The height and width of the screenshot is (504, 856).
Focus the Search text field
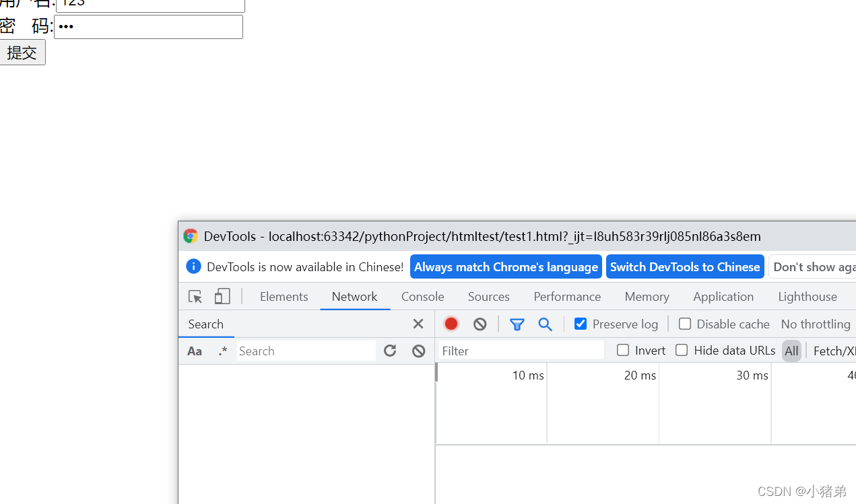306,351
